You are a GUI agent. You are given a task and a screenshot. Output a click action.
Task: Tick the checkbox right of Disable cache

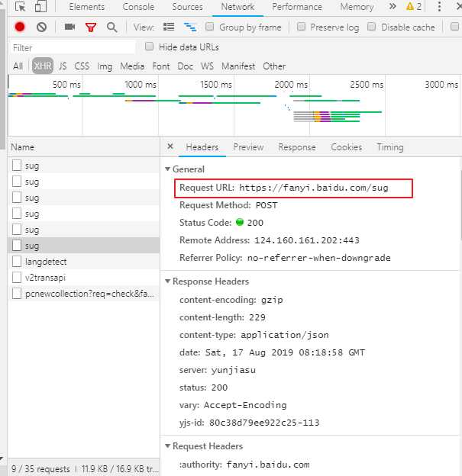coord(454,27)
